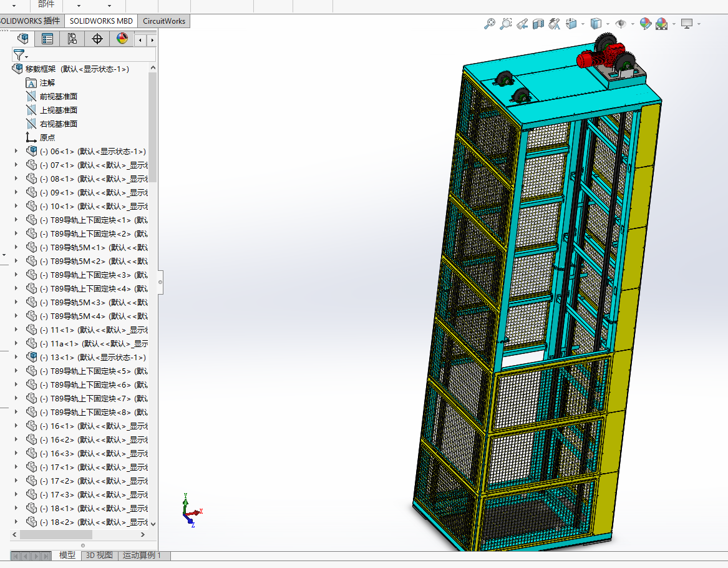Activate the Section View tool
Screen dimensions: 728x568
point(538,24)
